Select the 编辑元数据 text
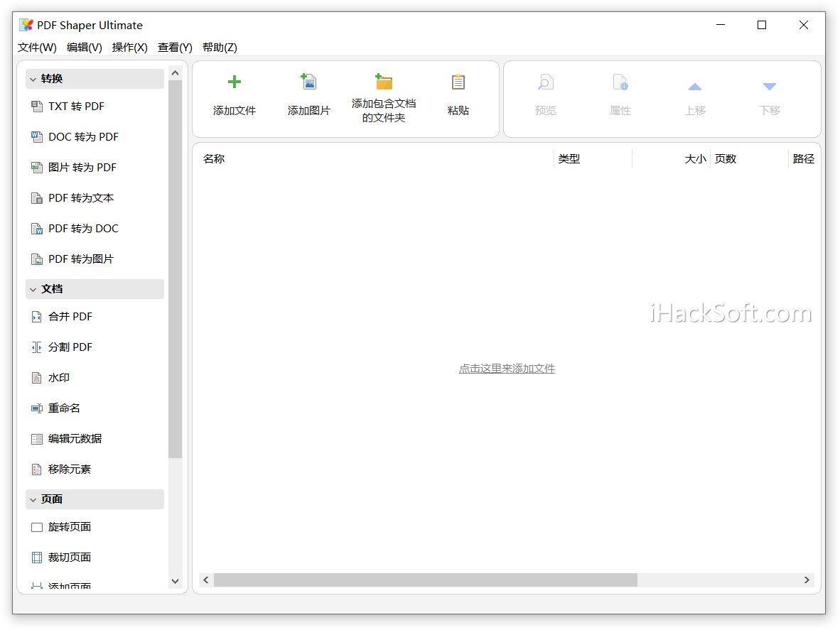This screenshot has height=630, width=840. coord(75,439)
